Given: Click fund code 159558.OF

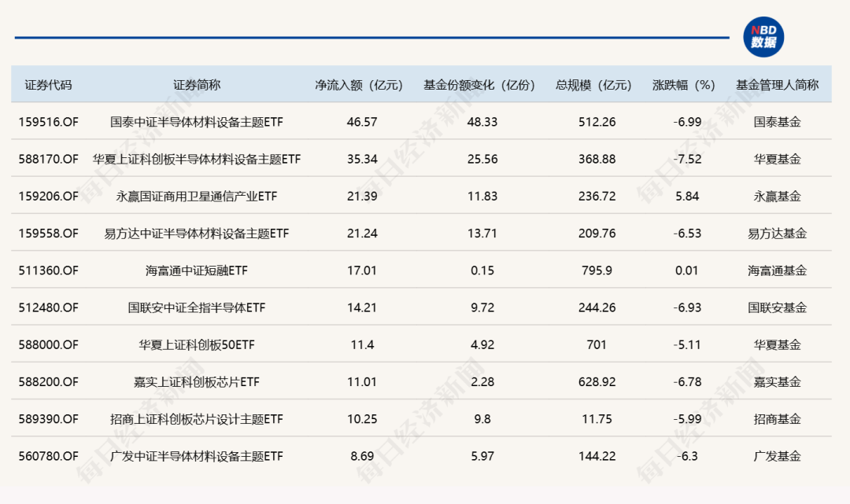Looking at the screenshot, I should click(x=48, y=234).
